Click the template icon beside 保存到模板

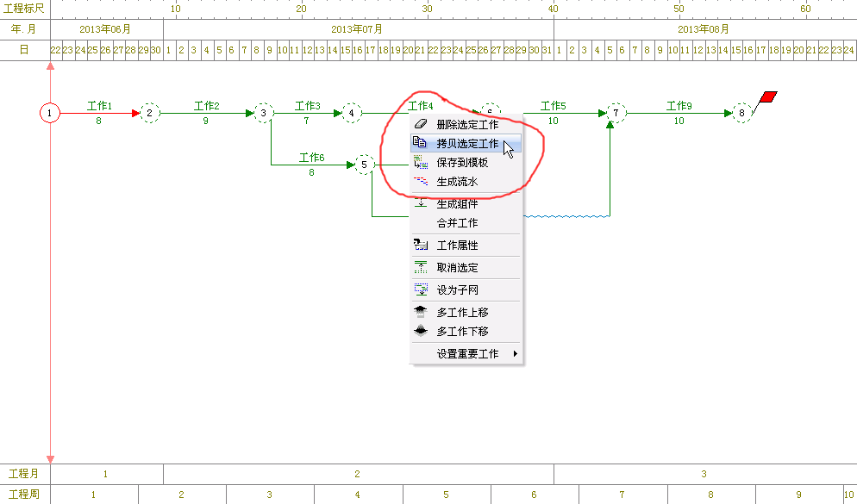(420, 162)
